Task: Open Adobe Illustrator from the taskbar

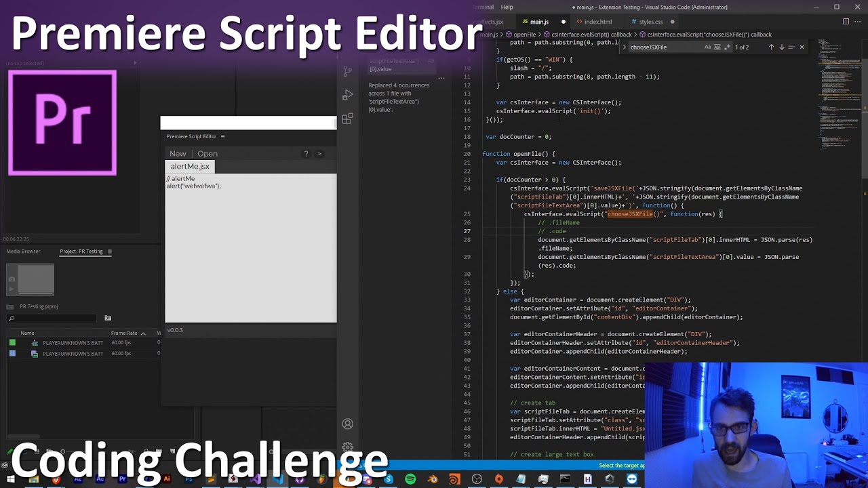Action: pos(166,480)
